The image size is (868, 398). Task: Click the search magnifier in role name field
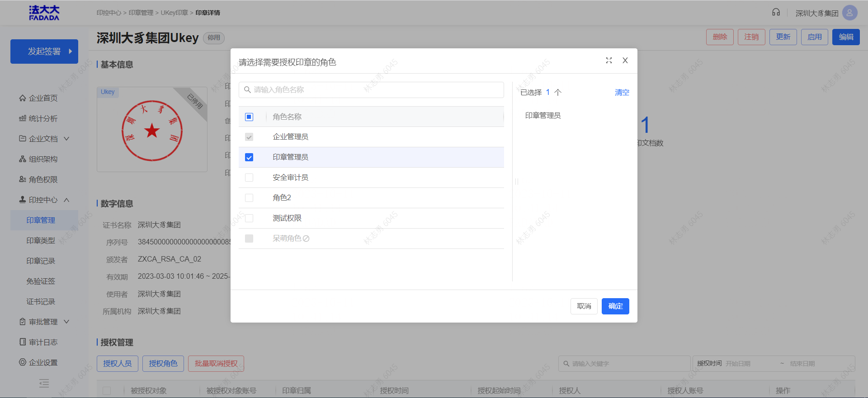247,90
